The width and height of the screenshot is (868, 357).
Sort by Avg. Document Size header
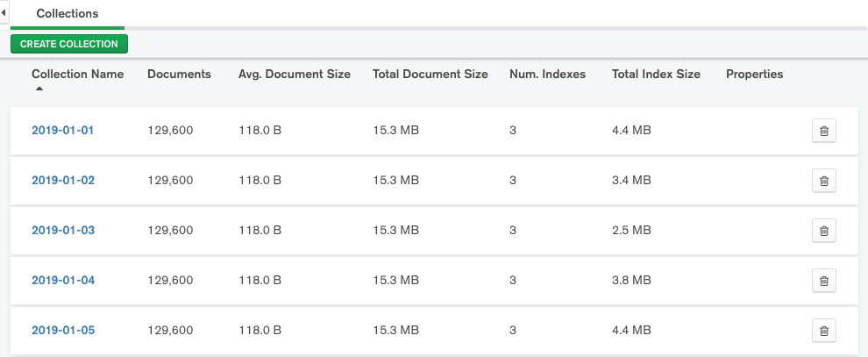[x=295, y=75]
